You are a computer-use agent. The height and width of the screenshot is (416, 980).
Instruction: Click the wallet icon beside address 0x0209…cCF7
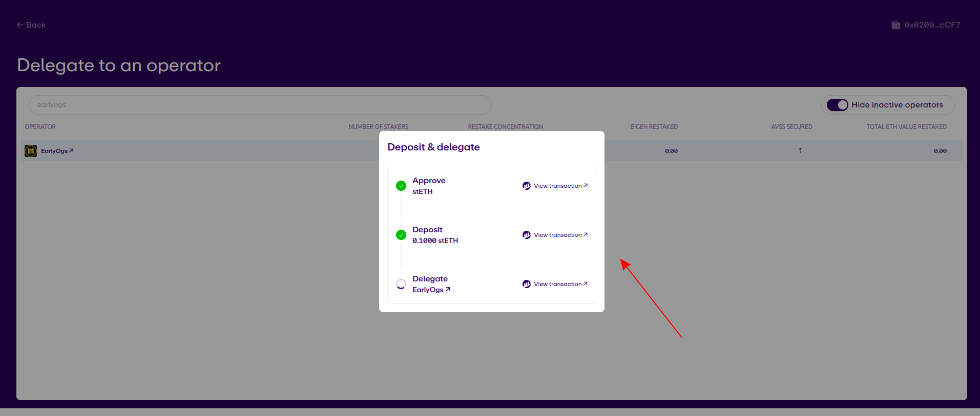tap(895, 25)
